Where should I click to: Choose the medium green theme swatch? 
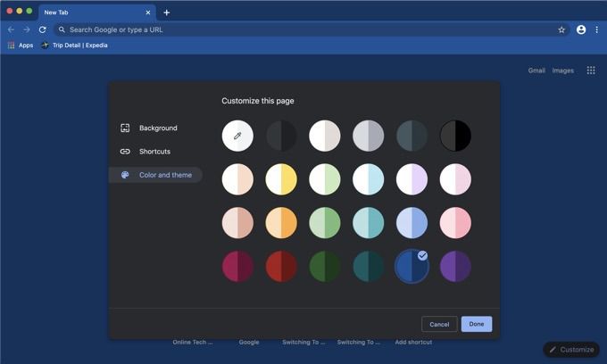pyautogui.click(x=325, y=223)
